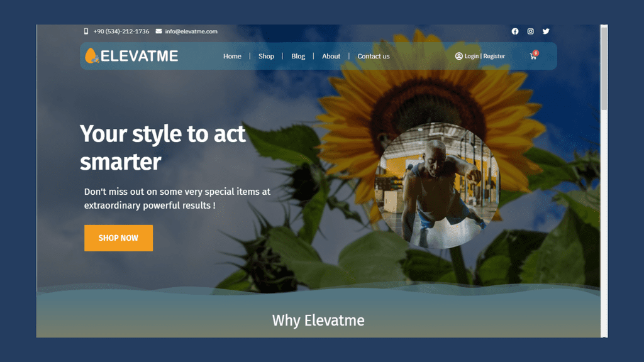Click the Login link

click(x=472, y=56)
